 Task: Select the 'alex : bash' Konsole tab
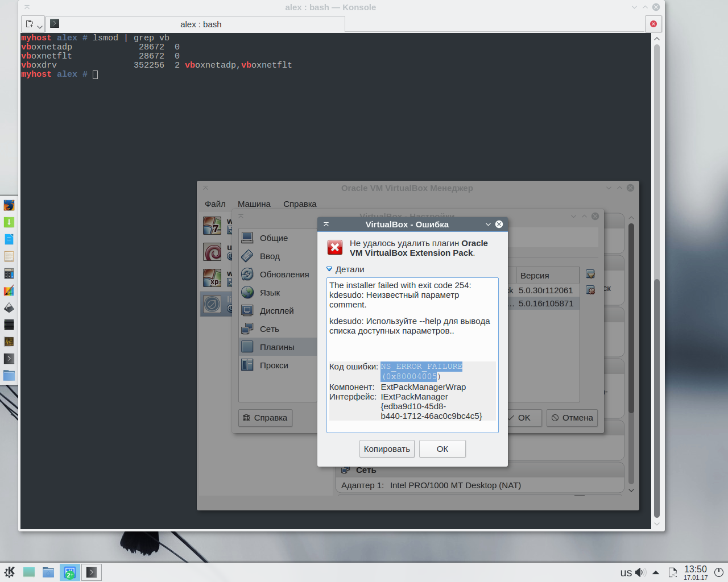pos(195,24)
